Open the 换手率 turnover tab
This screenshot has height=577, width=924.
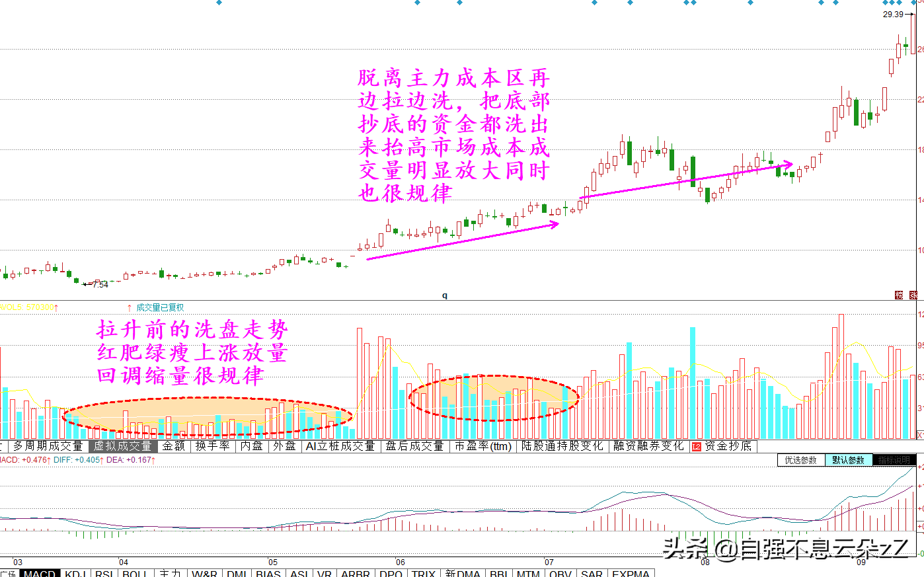pyautogui.click(x=213, y=446)
